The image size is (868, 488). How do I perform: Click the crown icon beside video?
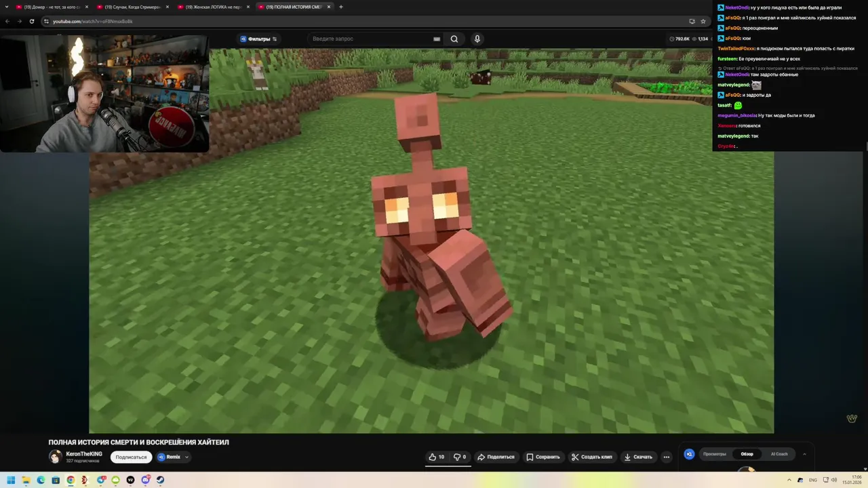pos(852,418)
